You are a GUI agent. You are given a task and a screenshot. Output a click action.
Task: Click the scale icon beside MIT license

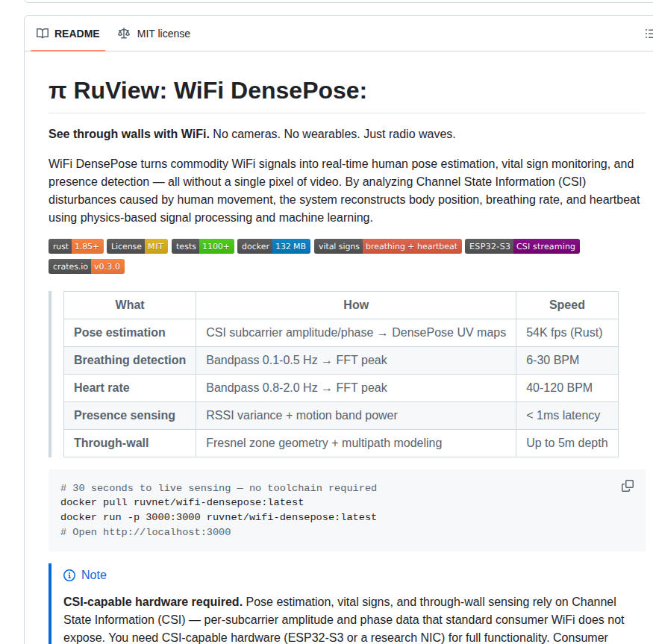click(x=124, y=34)
